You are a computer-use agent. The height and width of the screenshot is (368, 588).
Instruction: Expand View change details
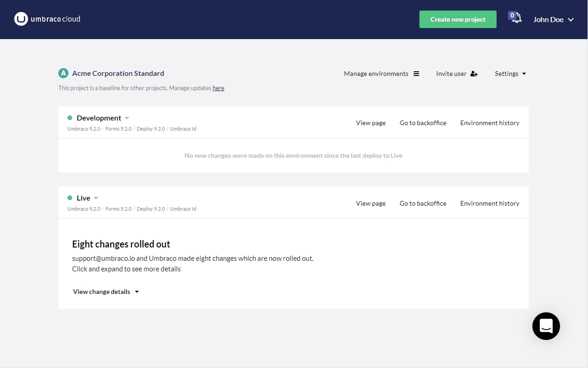[x=106, y=292]
